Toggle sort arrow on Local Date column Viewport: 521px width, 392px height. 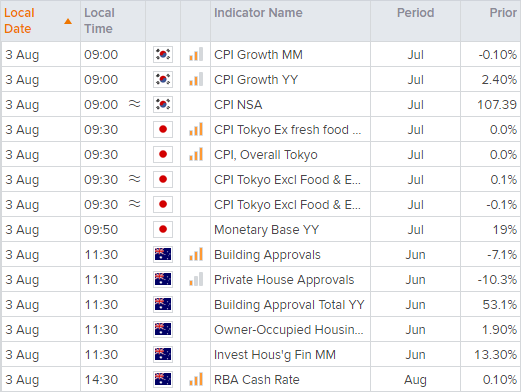68,21
